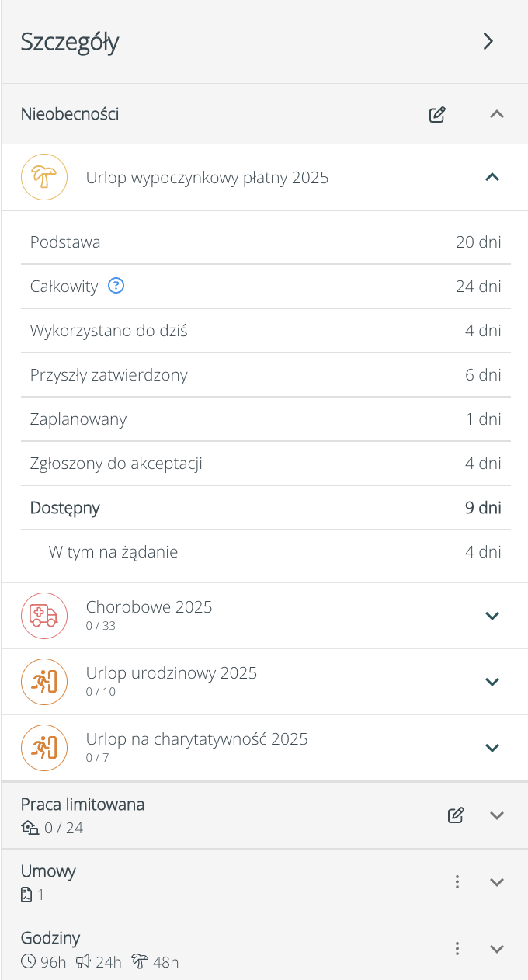The width and height of the screenshot is (528, 980).
Task: Open the three-dot menu for Godziny
Action: pos(457,949)
